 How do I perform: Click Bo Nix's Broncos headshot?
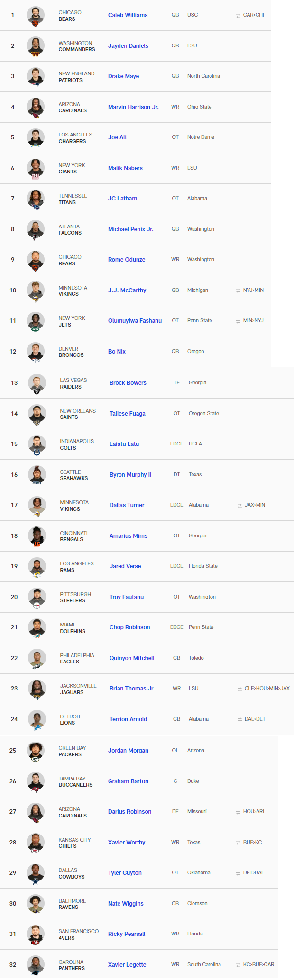(36, 352)
